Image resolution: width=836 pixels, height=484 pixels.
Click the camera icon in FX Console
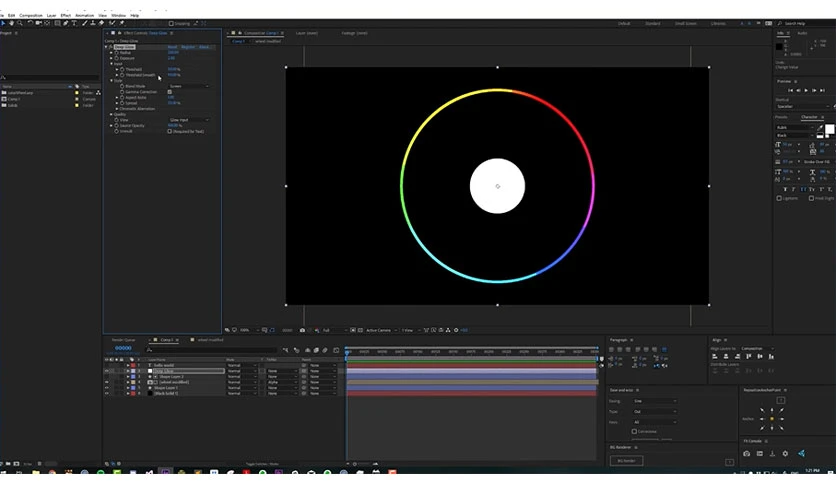747,453
